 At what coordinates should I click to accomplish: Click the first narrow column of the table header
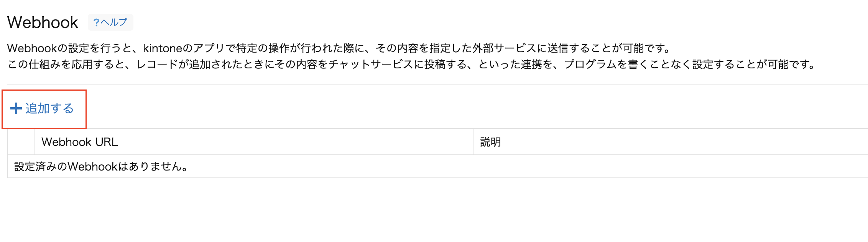click(21, 142)
